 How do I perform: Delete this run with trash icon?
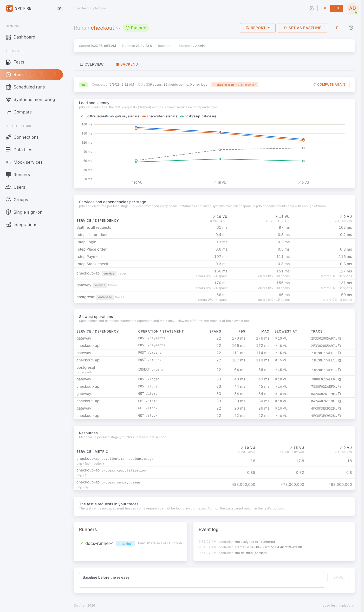pos(337,28)
